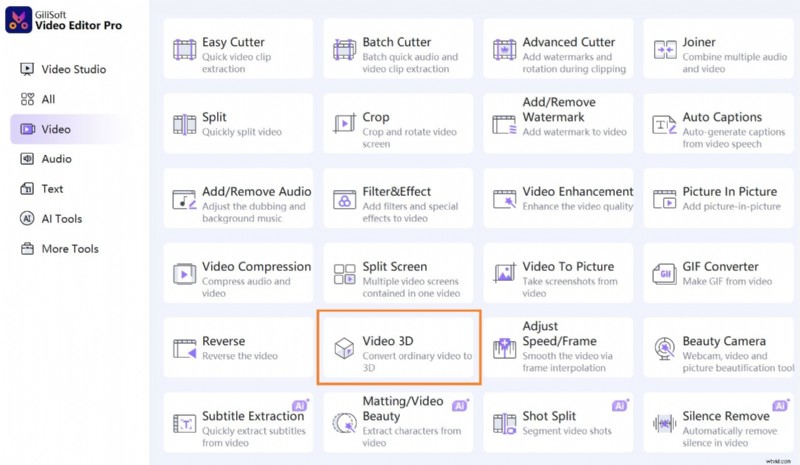Screen dimensions: 800x465
Task: Click the Video Enhancement icon
Action: 504,199
